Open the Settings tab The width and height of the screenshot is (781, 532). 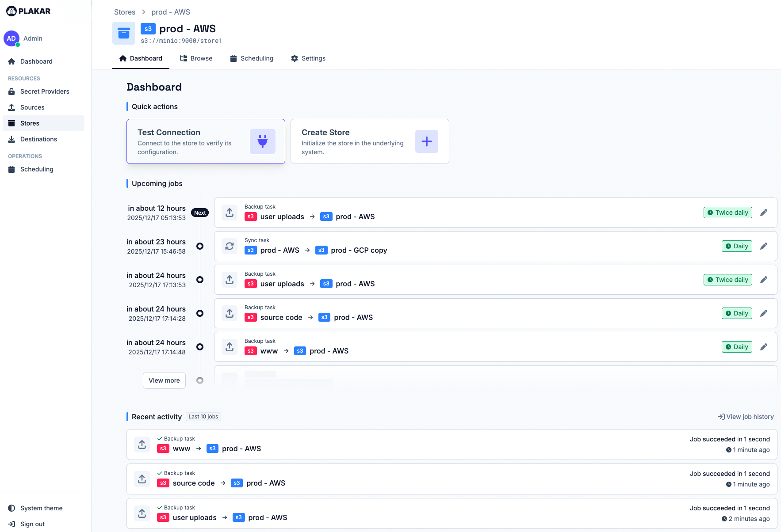click(308, 58)
